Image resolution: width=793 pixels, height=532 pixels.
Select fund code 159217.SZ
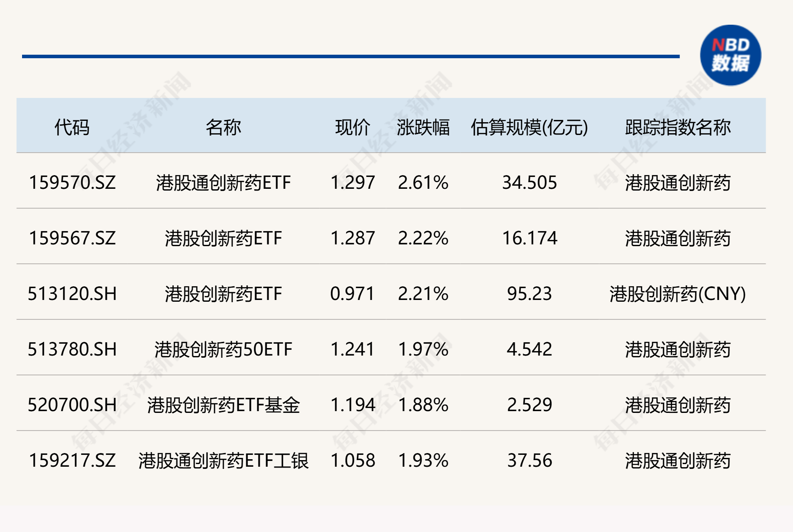click(x=72, y=461)
